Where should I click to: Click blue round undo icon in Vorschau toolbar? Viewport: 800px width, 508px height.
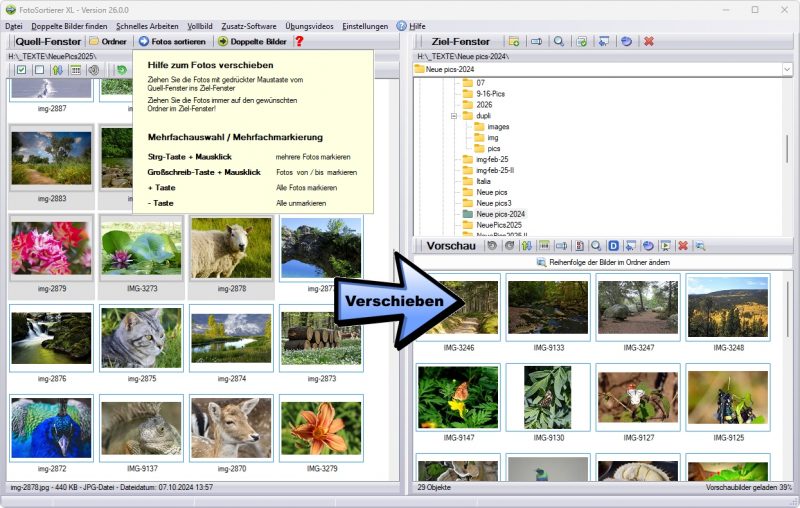[x=648, y=246]
